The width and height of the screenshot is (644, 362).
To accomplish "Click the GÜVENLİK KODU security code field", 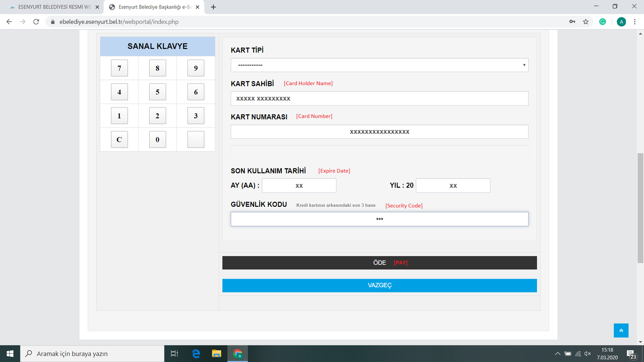I will click(379, 219).
